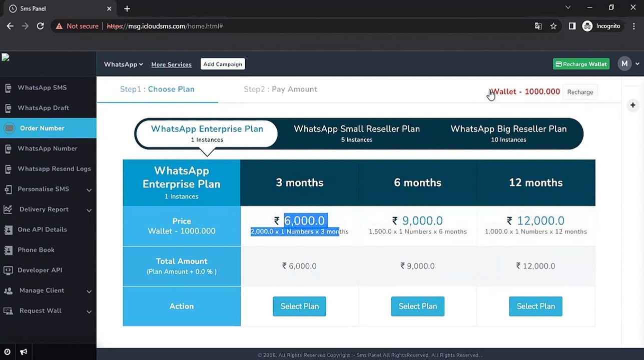Click Select Plan for 3 months
Viewport: 644px width, 360px height.
(299, 306)
